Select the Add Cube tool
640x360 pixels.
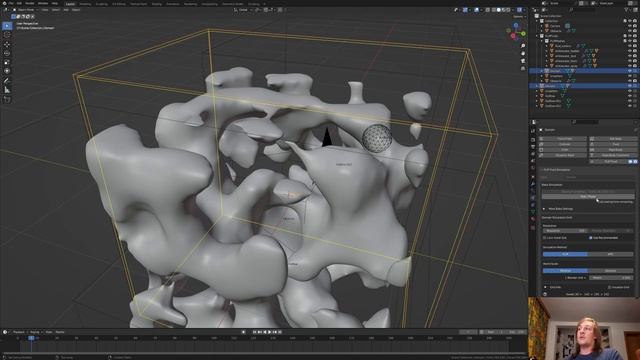7,99
